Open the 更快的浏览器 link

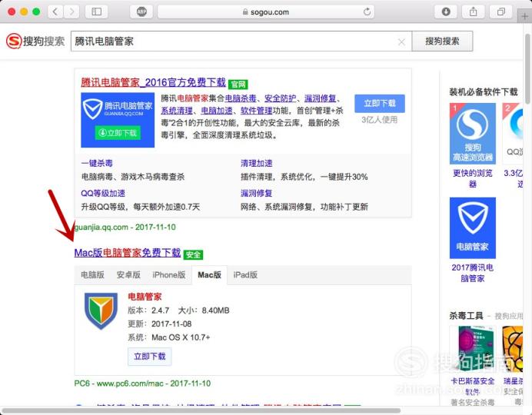[x=473, y=178]
